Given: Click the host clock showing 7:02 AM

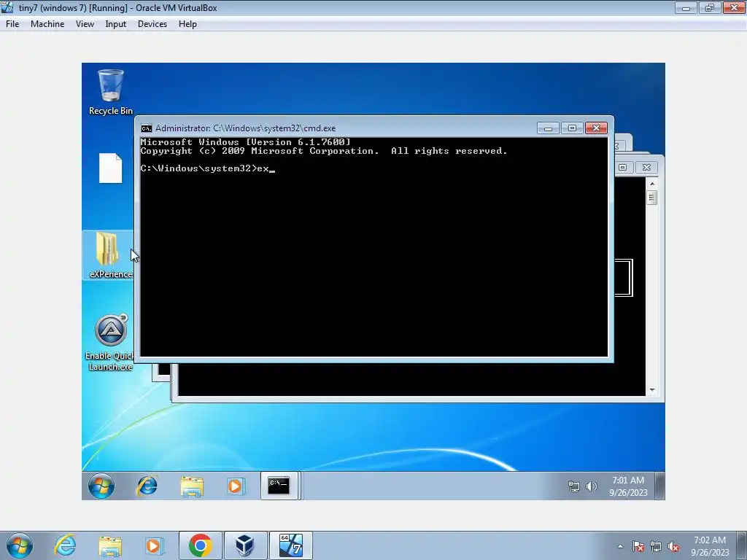Looking at the screenshot, I should [709, 546].
